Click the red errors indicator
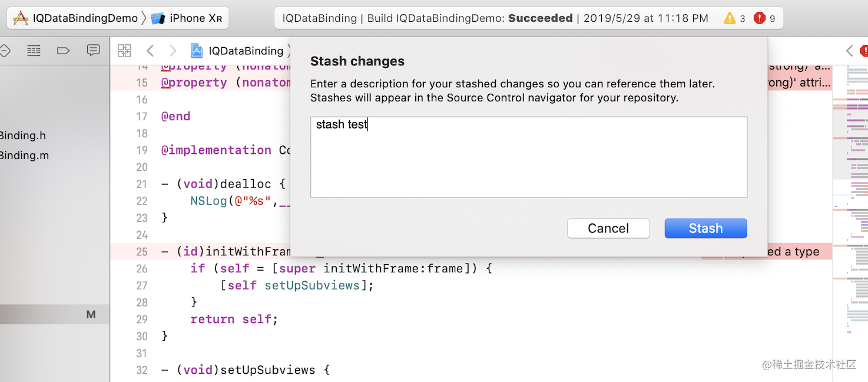868x382 pixels. (764, 18)
